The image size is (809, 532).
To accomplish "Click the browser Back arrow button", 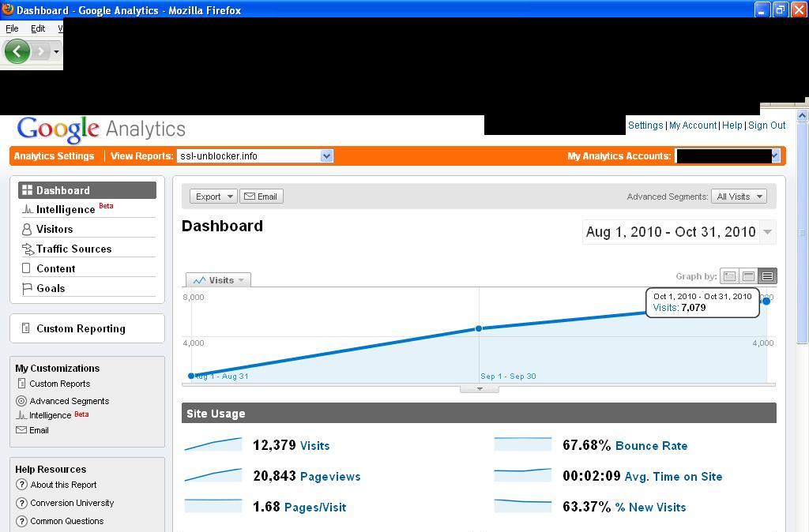I will [x=17, y=51].
